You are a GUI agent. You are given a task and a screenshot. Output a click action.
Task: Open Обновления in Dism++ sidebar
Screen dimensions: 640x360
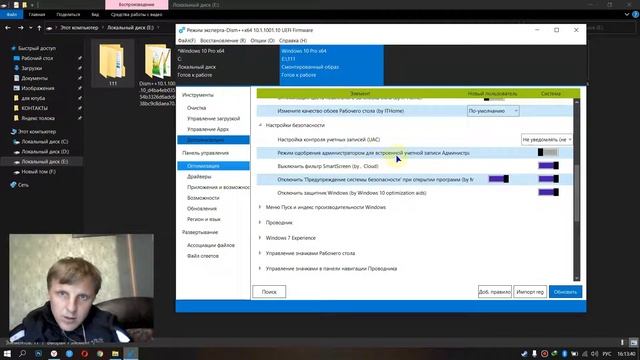pos(202,209)
